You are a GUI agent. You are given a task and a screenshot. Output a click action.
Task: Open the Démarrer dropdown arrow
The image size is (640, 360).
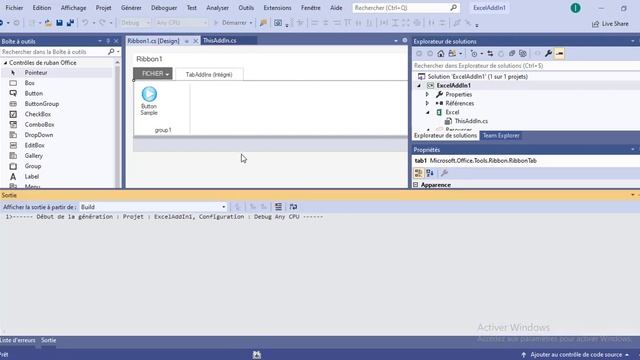pos(251,23)
